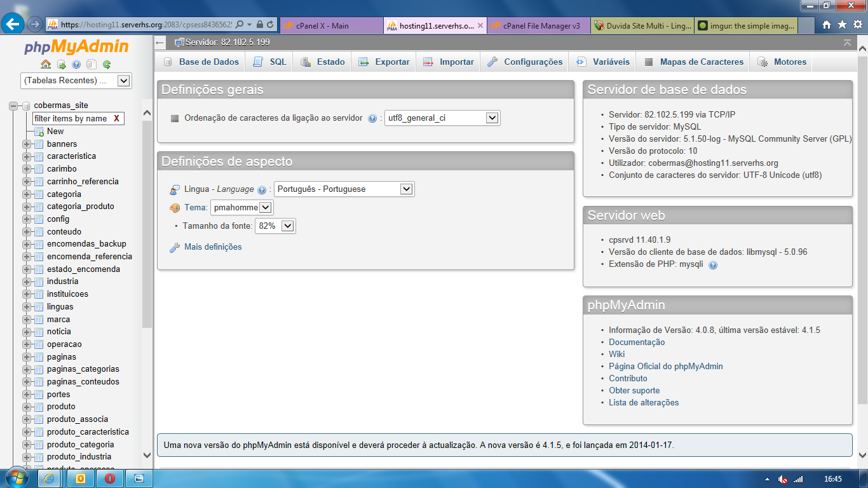Open the Tamanho da fonte dropdown

coord(288,226)
